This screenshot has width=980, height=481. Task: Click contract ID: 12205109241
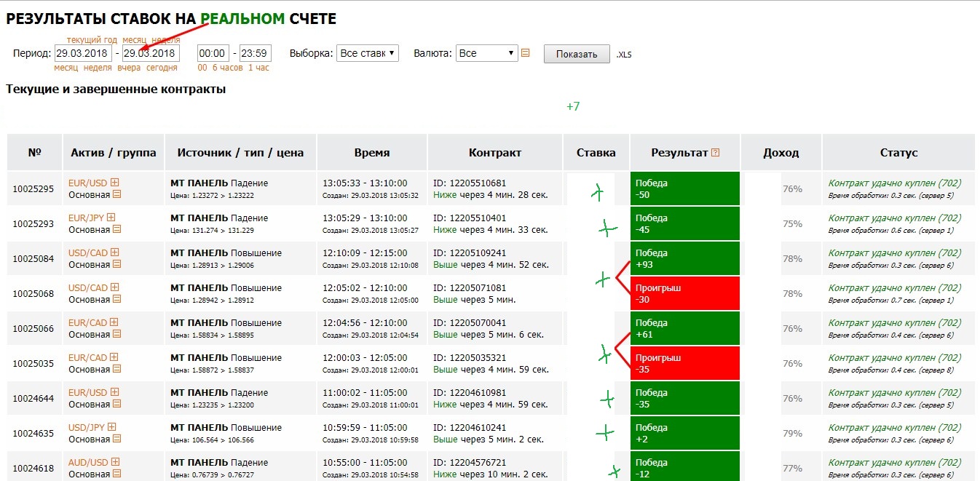(x=470, y=253)
